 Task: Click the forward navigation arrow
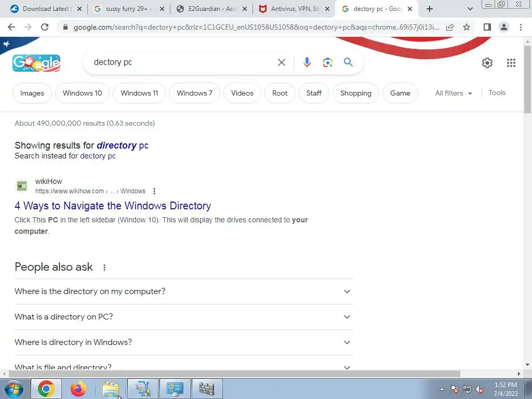coord(28,27)
